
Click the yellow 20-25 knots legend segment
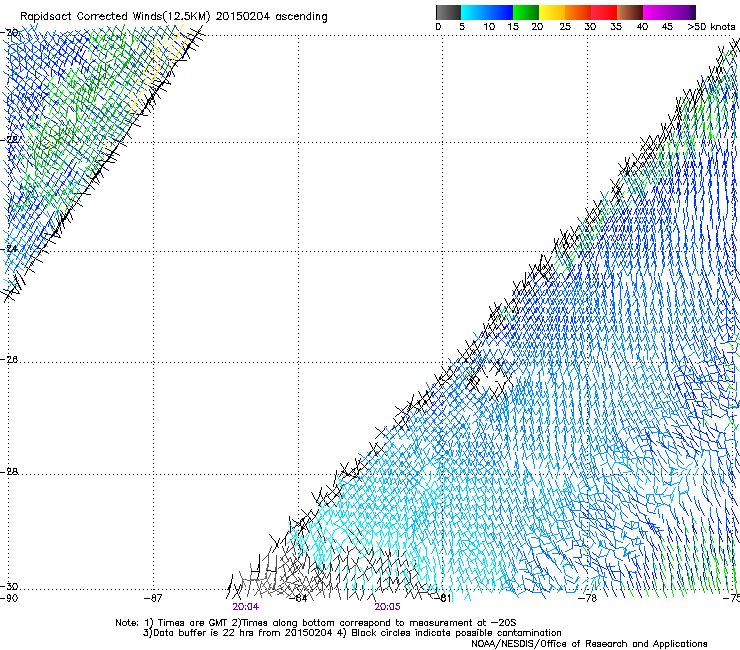pyautogui.click(x=552, y=12)
